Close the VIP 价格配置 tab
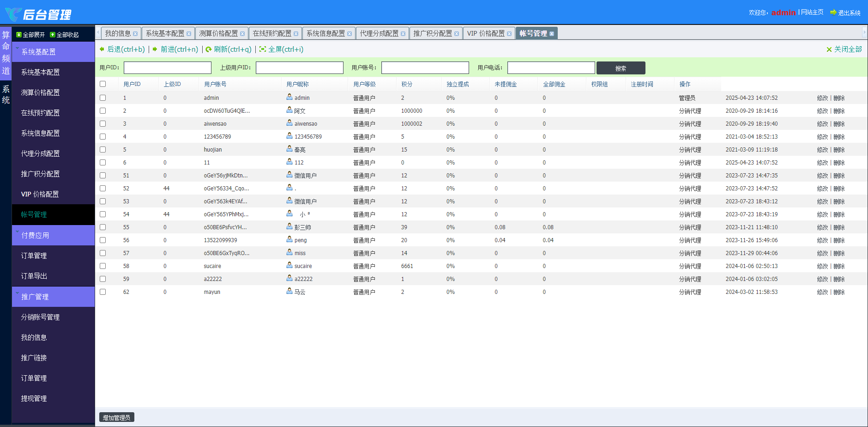This screenshot has height=427, width=868. [509, 34]
